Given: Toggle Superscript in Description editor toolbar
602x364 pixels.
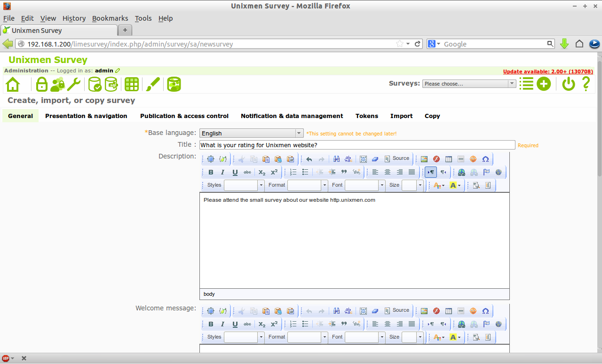Looking at the screenshot, I should tap(274, 172).
